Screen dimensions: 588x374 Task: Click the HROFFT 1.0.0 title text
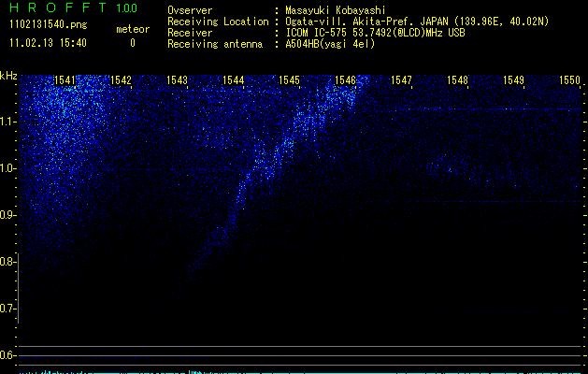tap(74, 7)
